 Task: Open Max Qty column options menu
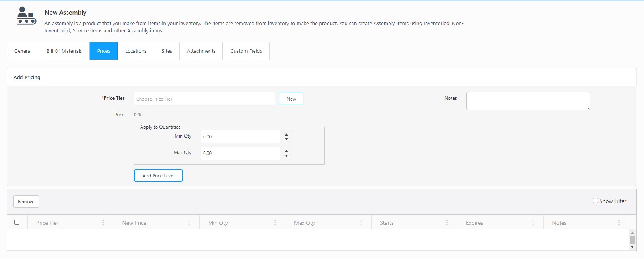(x=361, y=222)
